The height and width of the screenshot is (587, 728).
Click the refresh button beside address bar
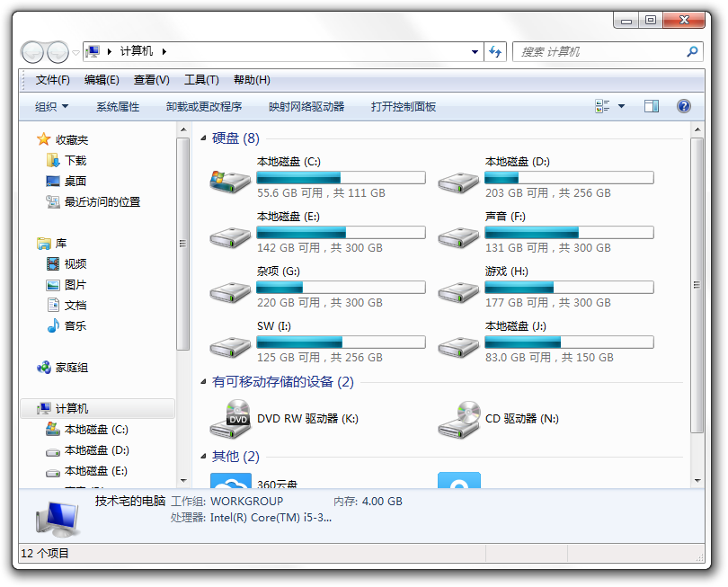coord(495,52)
